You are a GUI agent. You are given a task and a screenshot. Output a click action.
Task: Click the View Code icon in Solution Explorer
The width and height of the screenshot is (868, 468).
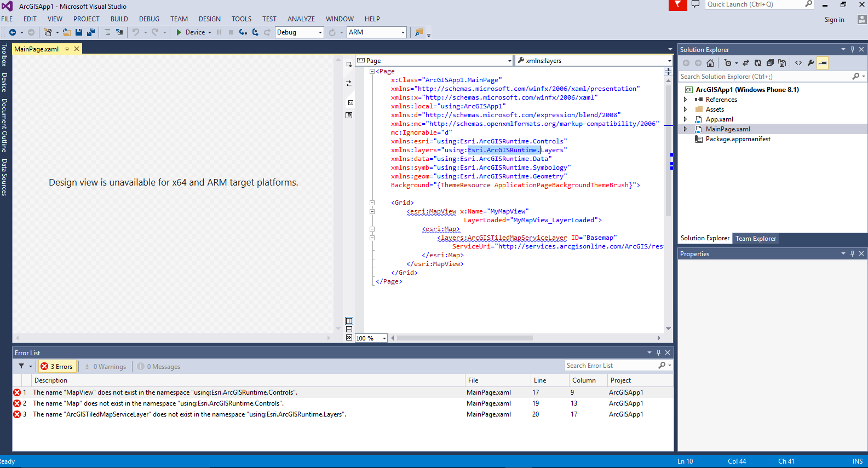point(798,63)
